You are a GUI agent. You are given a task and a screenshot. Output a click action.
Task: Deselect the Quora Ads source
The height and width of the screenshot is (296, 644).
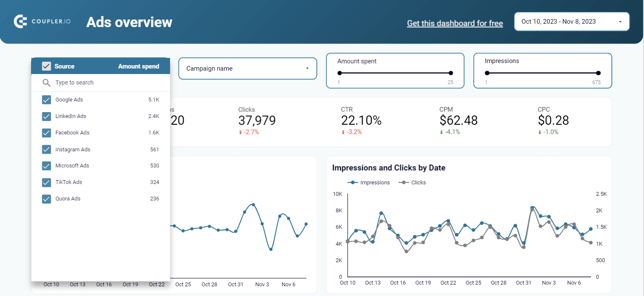(x=47, y=199)
